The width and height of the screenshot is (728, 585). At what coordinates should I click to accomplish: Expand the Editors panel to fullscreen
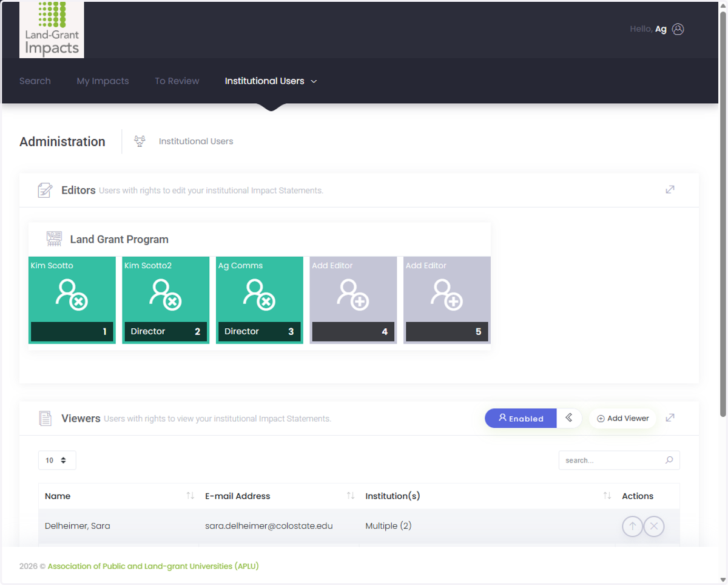pyautogui.click(x=670, y=189)
